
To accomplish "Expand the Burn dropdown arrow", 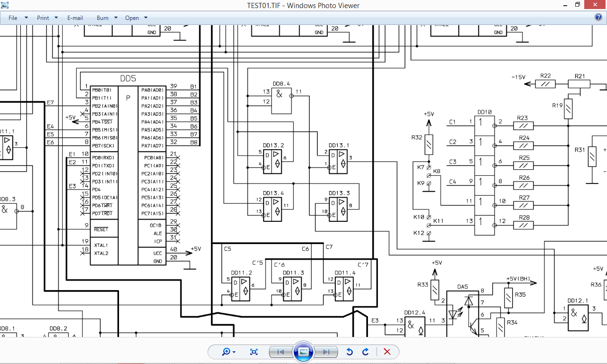I will pyautogui.click(x=116, y=18).
